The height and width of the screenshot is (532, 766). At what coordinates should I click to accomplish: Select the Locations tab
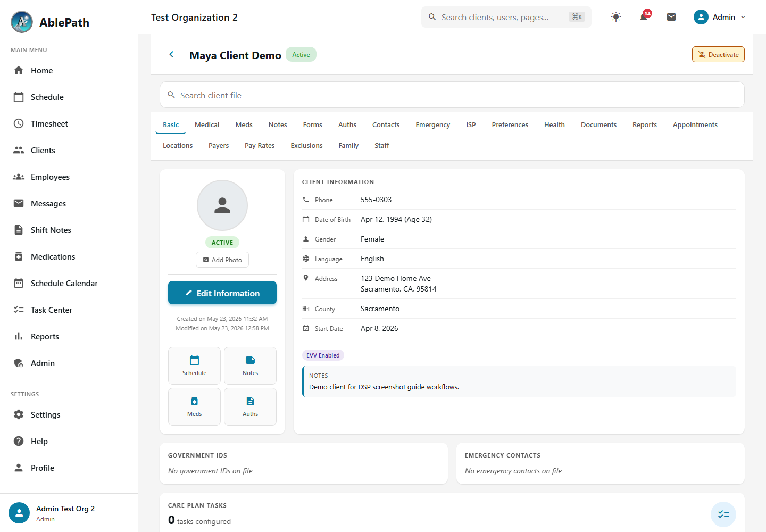(x=178, y=145)
